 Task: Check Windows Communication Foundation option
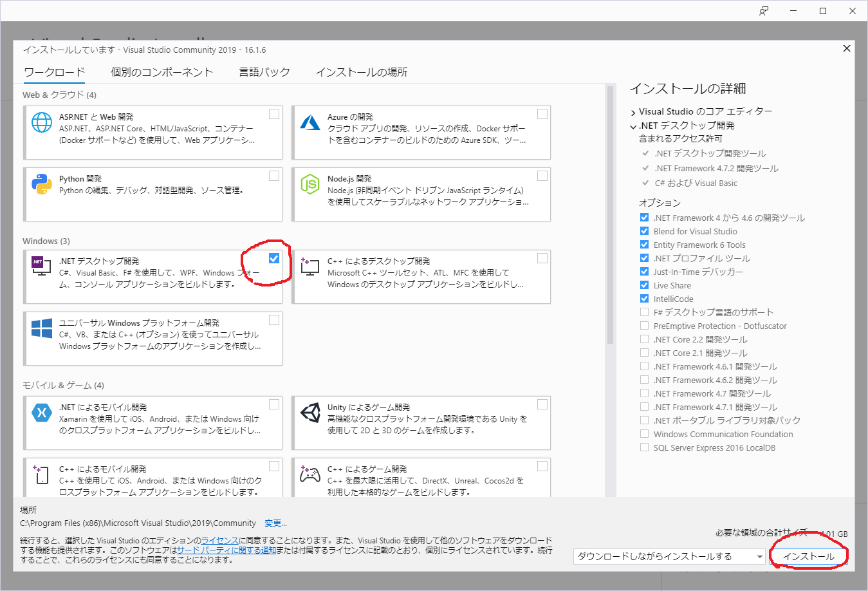[x=644, y=434]
